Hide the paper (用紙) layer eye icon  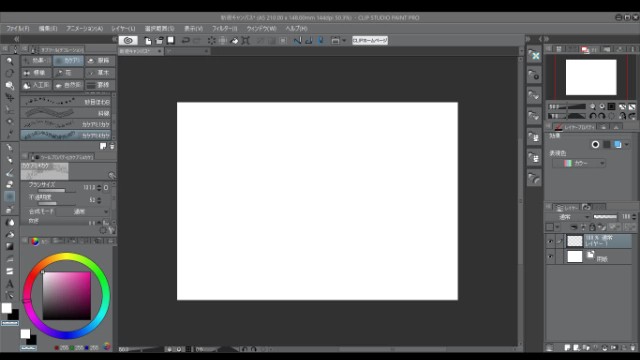[x=550, y=257]
